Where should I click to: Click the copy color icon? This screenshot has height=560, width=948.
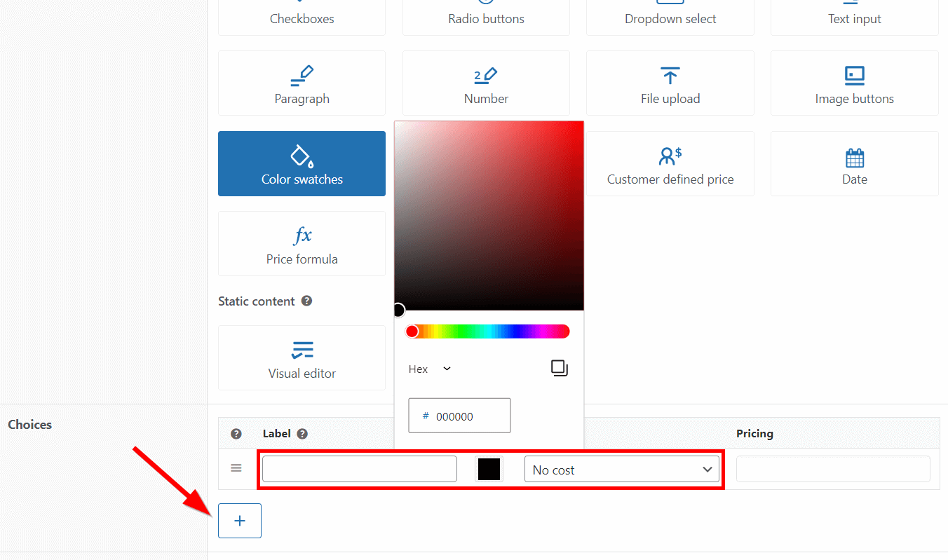pyautogui.click(x=559, y=368)
